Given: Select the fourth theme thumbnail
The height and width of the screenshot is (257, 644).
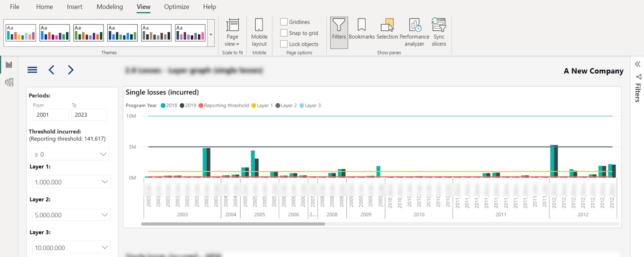Looking at the screenshot, I should (x=122, y=32).
